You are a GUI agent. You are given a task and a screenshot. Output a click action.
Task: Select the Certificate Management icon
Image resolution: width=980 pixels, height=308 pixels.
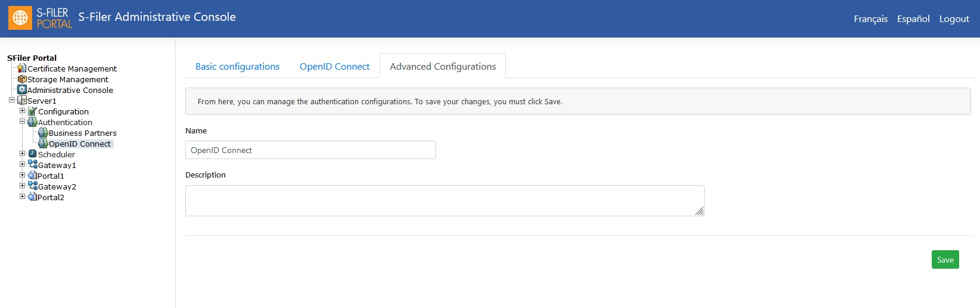pyautogui.click(x=22, y=69)
